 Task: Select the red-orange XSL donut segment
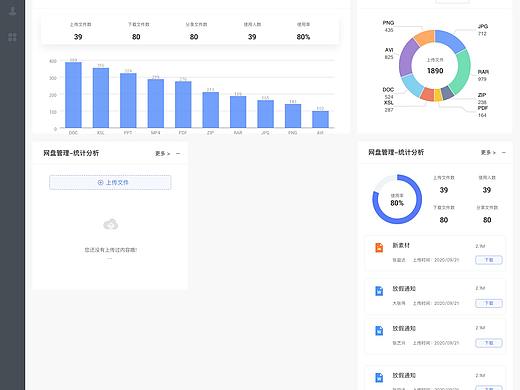point(427,94)
